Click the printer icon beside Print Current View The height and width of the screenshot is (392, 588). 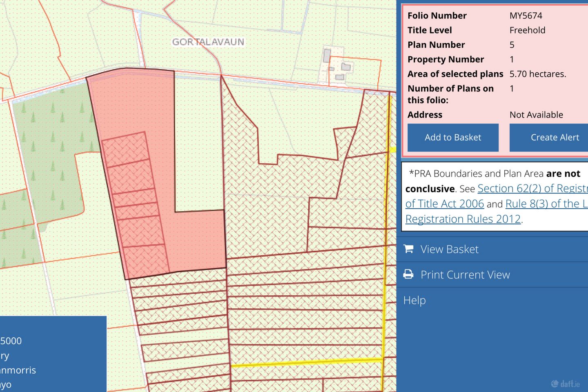pyautogui.click(x=408, y=274)
